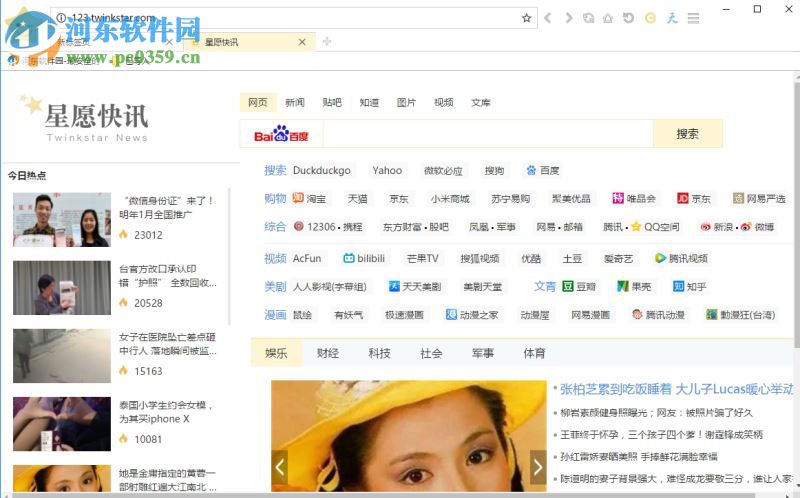Open 知乎 link
The width and height of the screenshot is (800, 498).
[690, 286]
